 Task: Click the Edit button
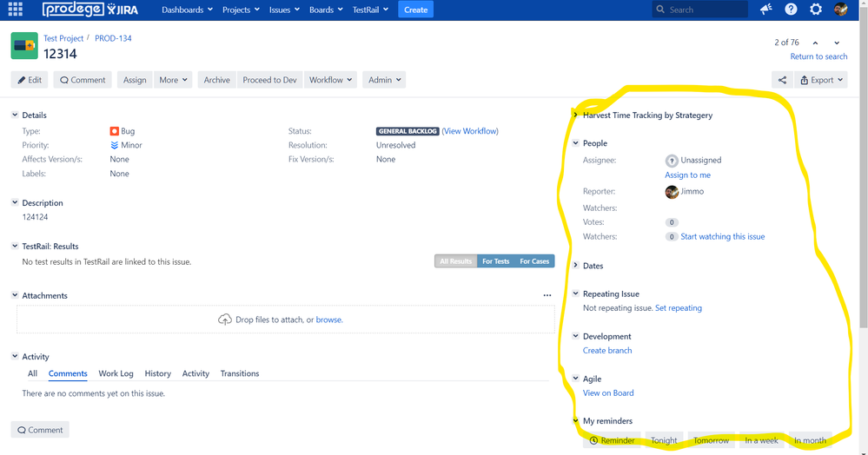click(x=30, y=80)
